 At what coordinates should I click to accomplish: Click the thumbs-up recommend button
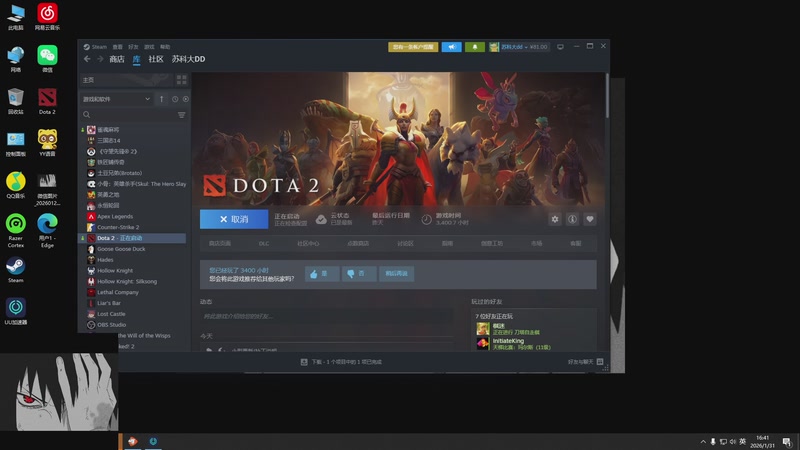pos(322,274)
